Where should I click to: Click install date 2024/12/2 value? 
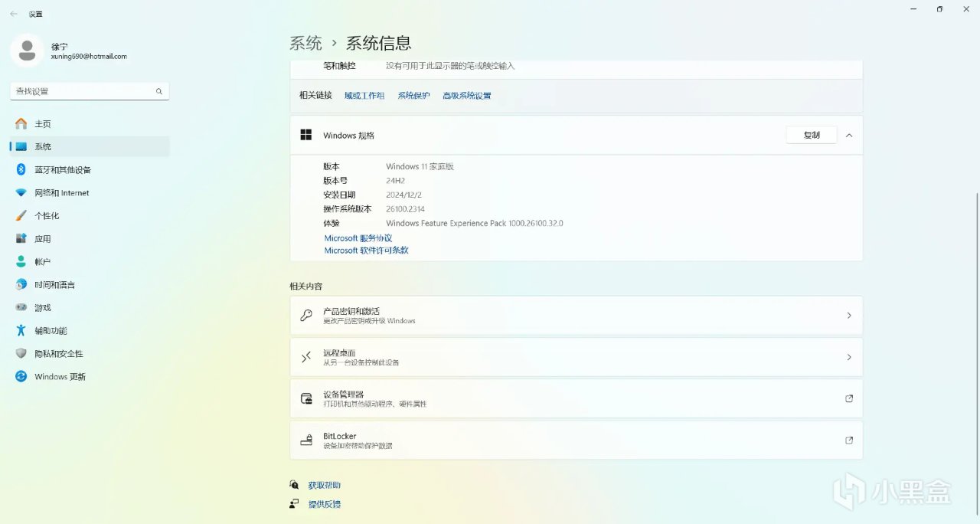(404, 195)
